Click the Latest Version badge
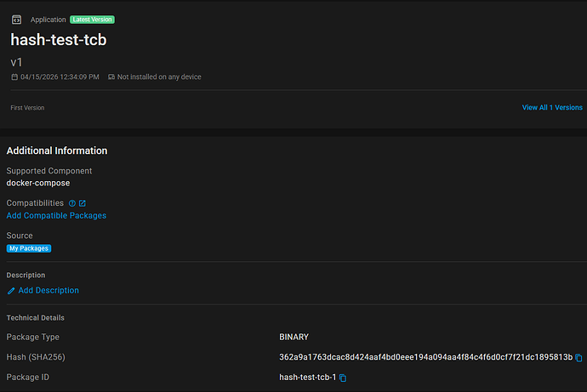587x392 pixels. pos(92,20)
